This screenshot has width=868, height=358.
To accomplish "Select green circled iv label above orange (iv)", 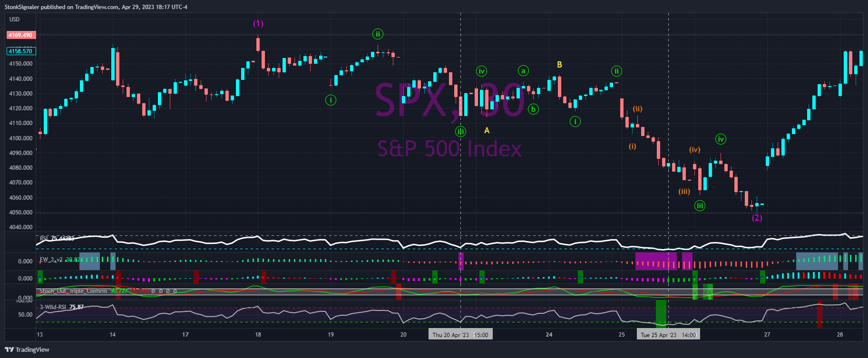I will pos(721,139).
